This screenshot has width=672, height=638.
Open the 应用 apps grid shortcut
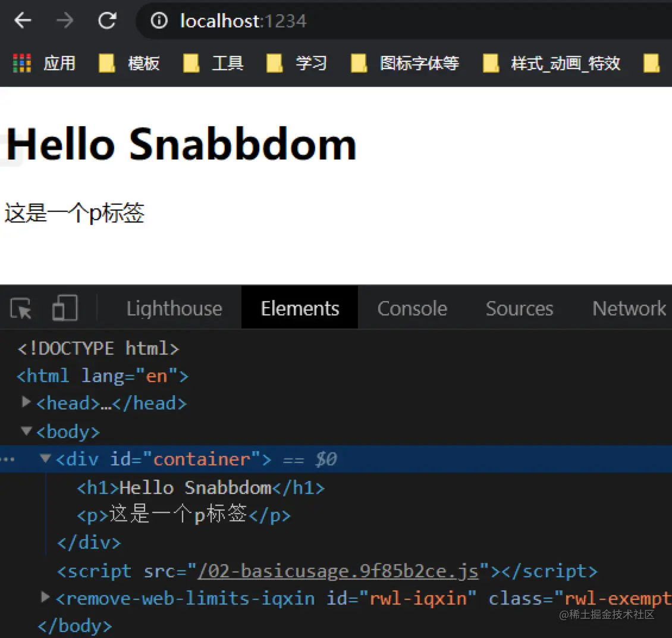pyautogui.click(x=45, y=63)
